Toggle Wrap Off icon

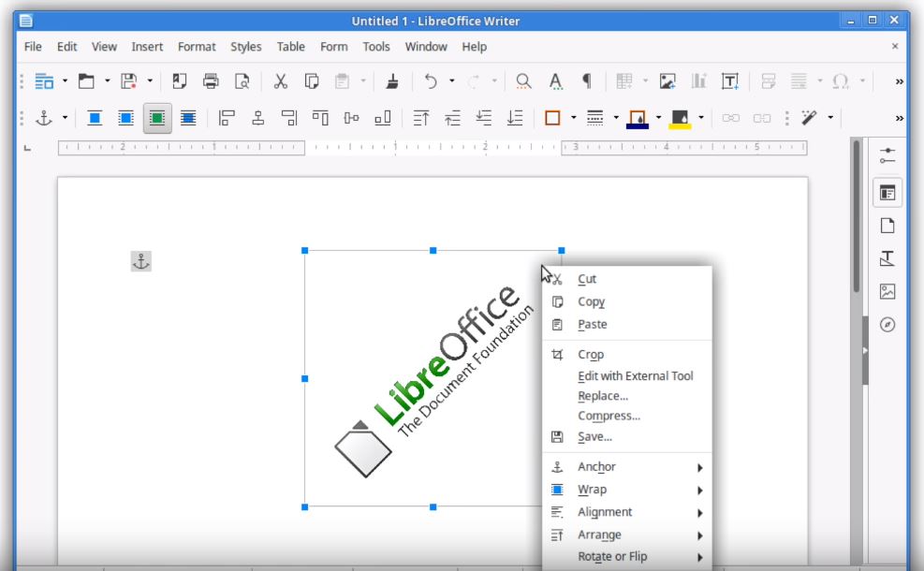(95, 118)
